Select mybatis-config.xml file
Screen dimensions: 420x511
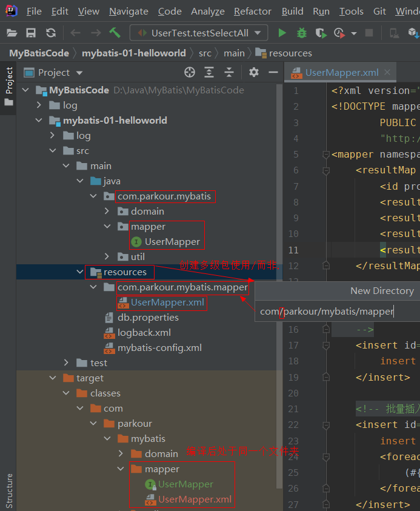pos(159,348)
